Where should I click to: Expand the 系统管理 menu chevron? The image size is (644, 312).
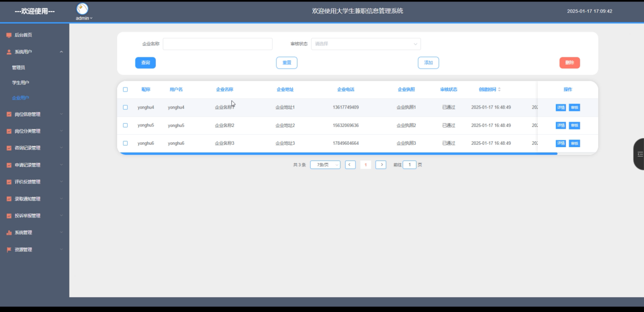tap(61, 232)
